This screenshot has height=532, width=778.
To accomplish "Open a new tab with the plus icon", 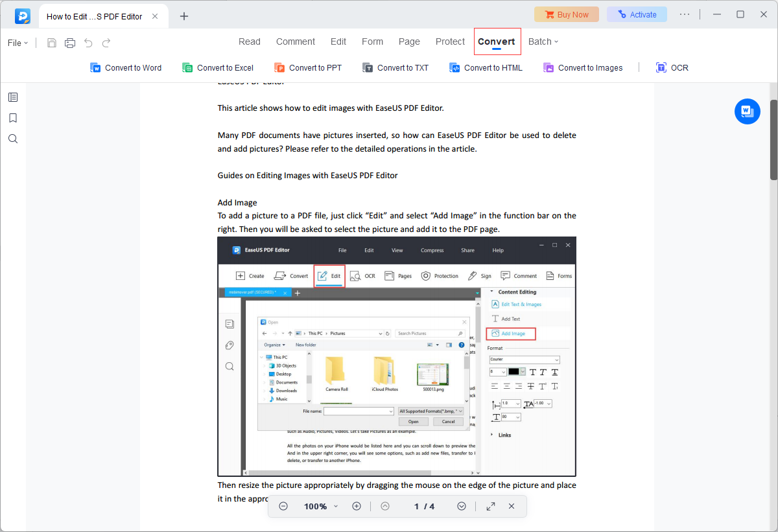I will click(x=184, y=16).
